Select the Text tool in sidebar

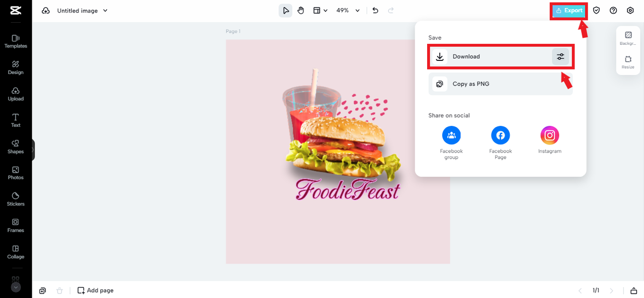(x=16, y=120)
